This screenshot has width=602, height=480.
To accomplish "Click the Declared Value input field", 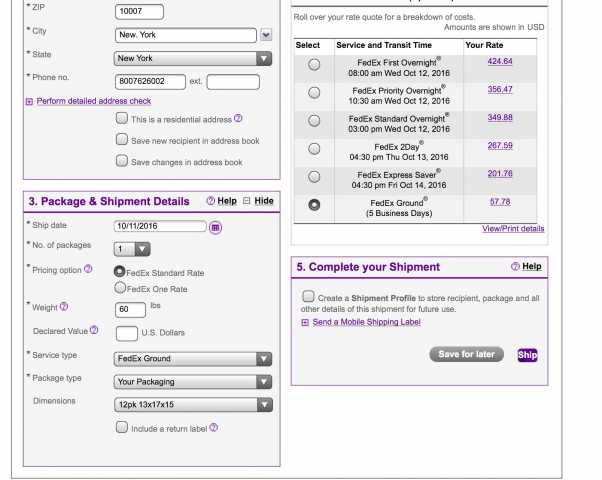I will 127,333.
